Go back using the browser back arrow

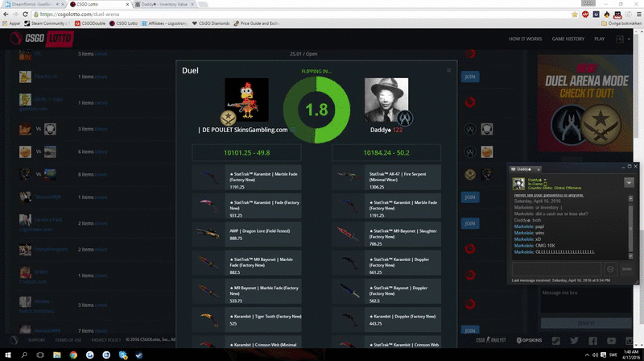pos(6,14)
